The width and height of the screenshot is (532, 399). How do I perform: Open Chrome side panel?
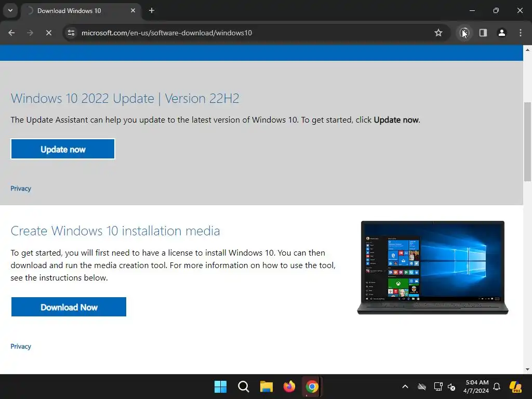(x=483, y=33)
